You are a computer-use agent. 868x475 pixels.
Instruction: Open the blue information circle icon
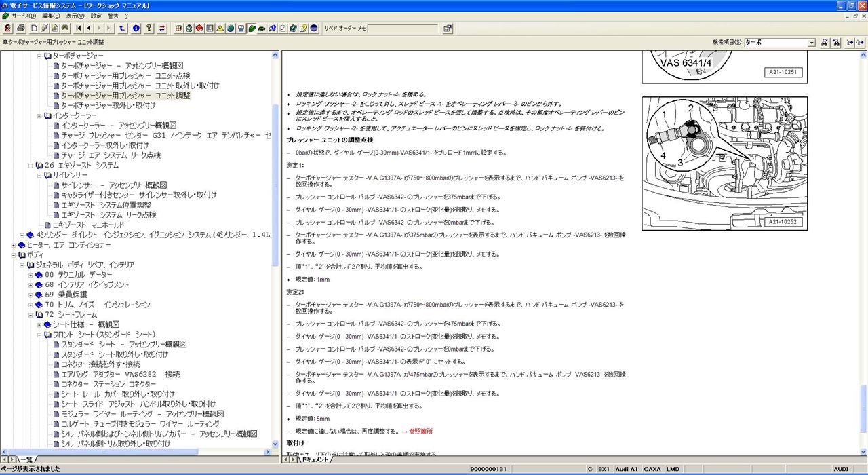136,28
